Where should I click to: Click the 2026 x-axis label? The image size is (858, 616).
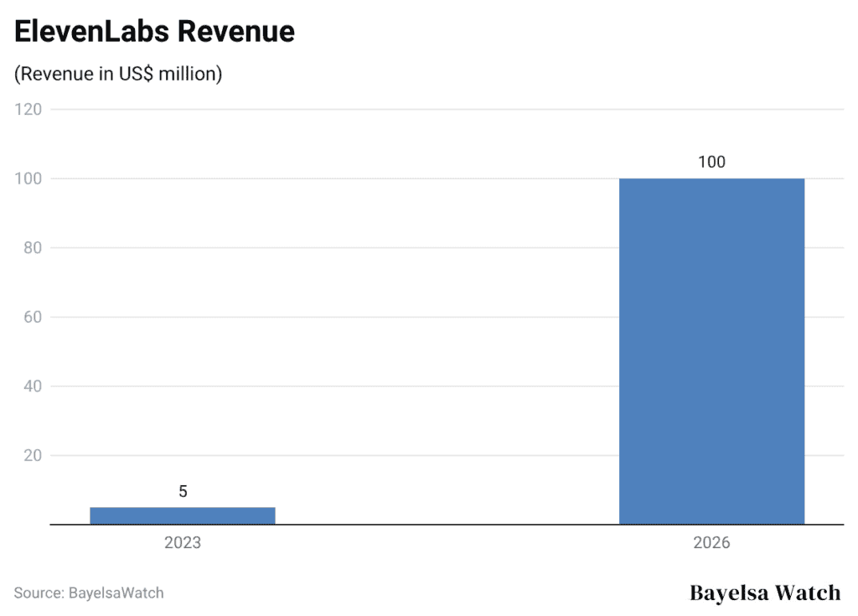(711, 542)
